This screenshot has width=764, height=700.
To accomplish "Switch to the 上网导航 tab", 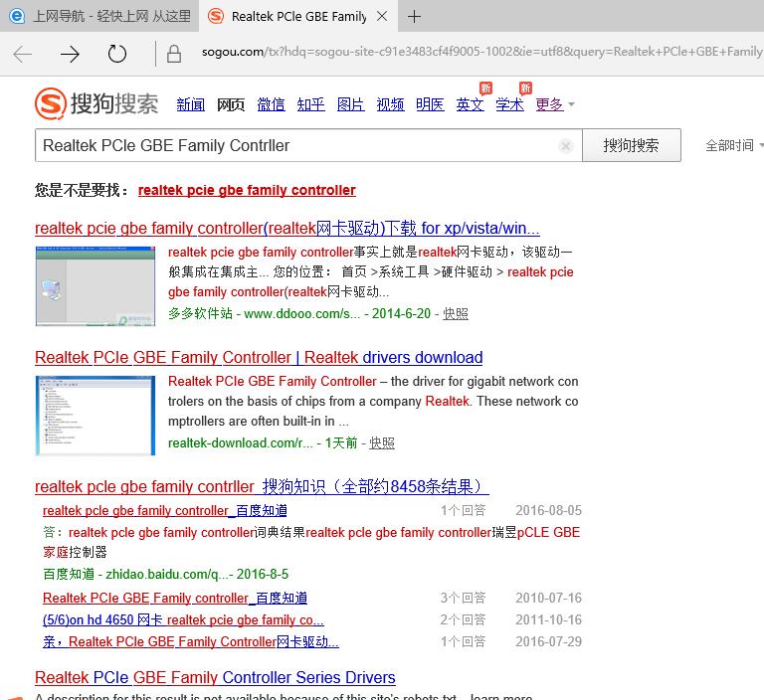I will (99, 16).
